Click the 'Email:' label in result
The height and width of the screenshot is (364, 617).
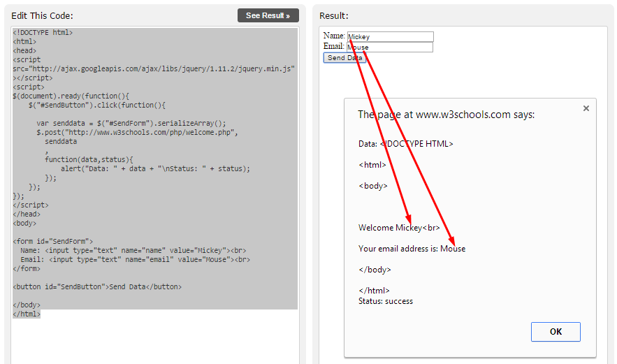click(334, 46)
